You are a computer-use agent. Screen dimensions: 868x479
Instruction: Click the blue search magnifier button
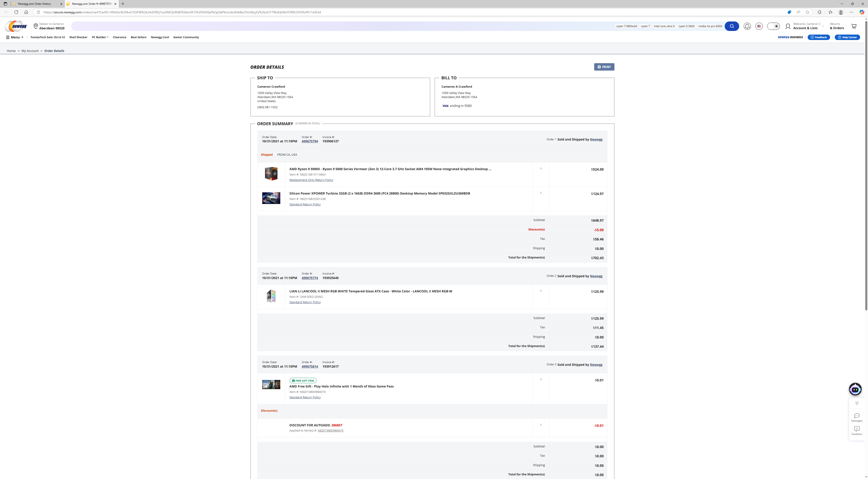pos(731,26)
